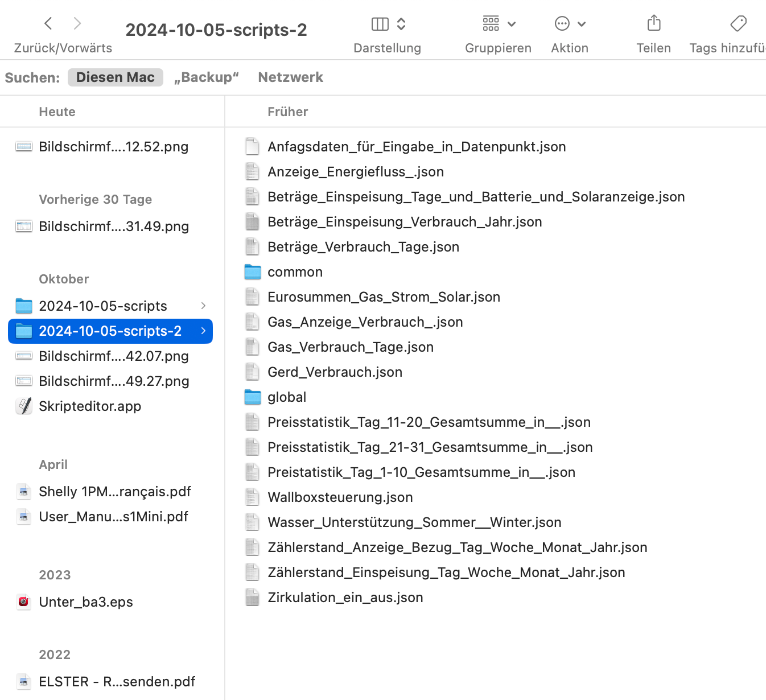
Task: Click the Bildschirmf....42.07.png file icon
Action: 24,356
